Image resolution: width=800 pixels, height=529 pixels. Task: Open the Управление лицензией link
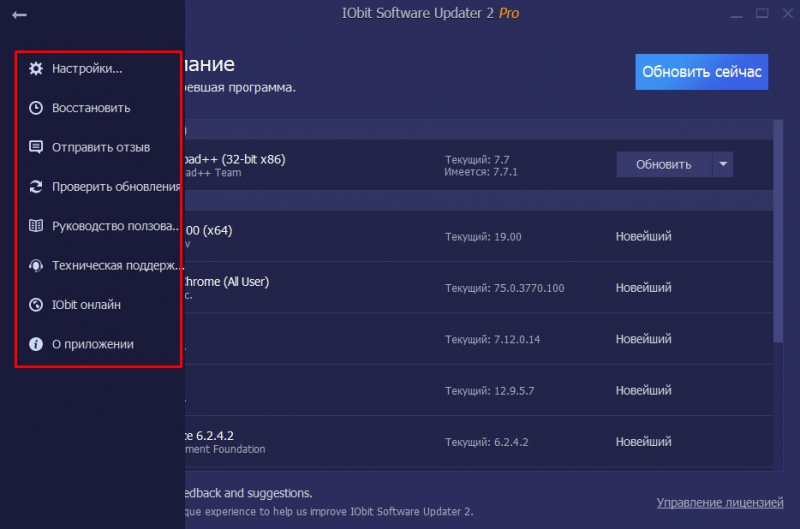720,502
